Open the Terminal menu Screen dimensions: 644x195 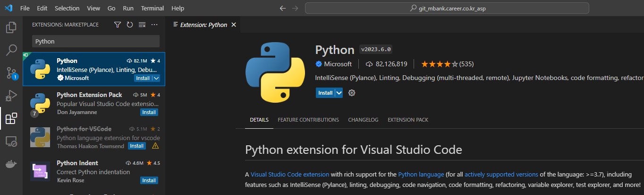click(x=153, y=9)
